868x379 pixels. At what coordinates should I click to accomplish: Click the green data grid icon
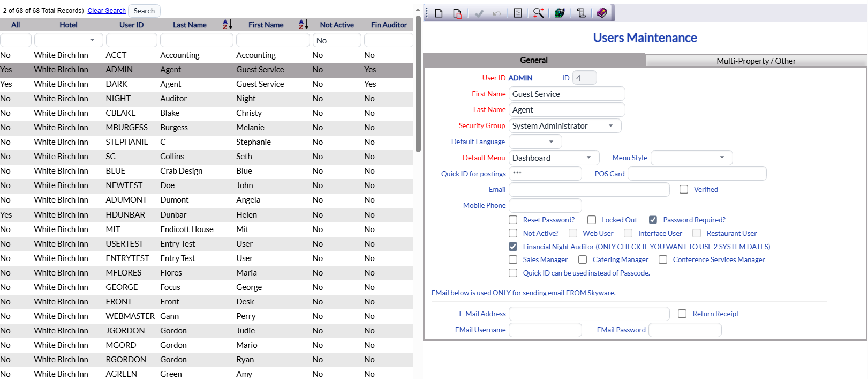tap(560, 13)
